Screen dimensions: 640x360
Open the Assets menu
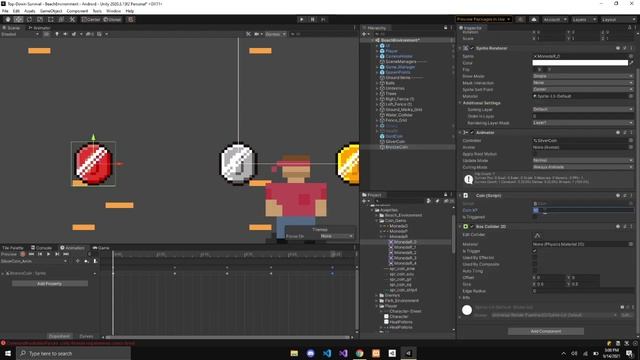point(30,11)
